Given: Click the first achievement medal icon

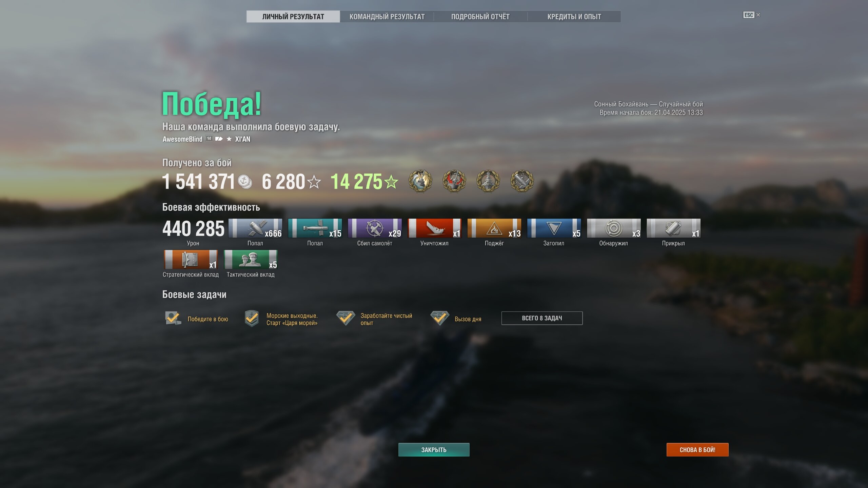Looking at the screenshot, I should (420, 181).
